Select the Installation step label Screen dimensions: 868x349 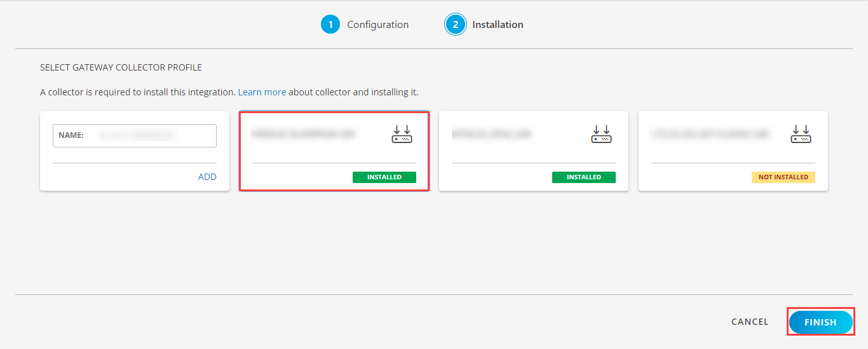(498, 25)
